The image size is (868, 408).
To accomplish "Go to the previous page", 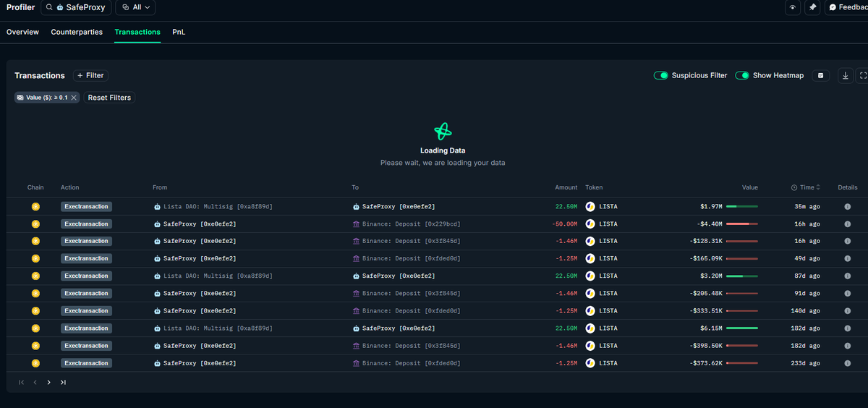I will coord(35,382).
